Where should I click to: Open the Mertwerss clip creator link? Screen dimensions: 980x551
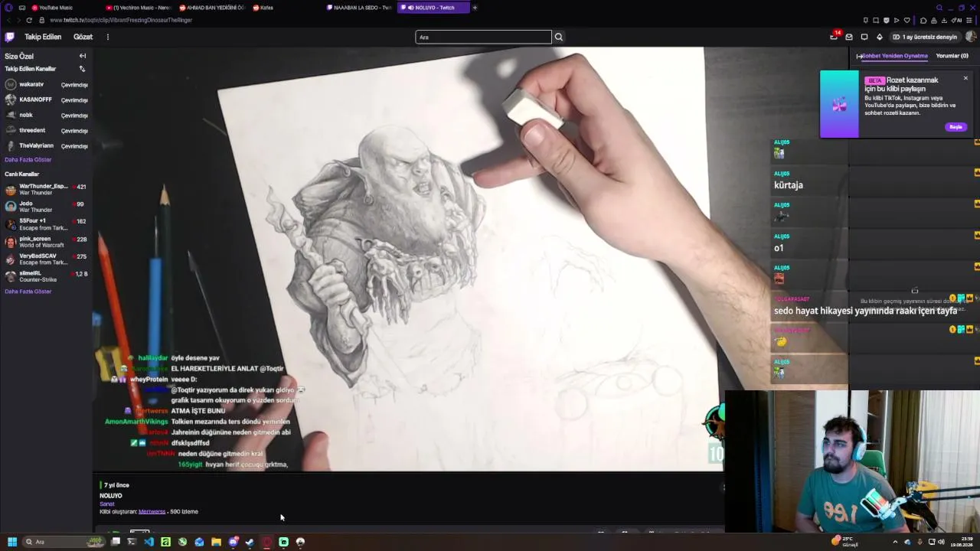pyautogui.click(x=152, y=511)
